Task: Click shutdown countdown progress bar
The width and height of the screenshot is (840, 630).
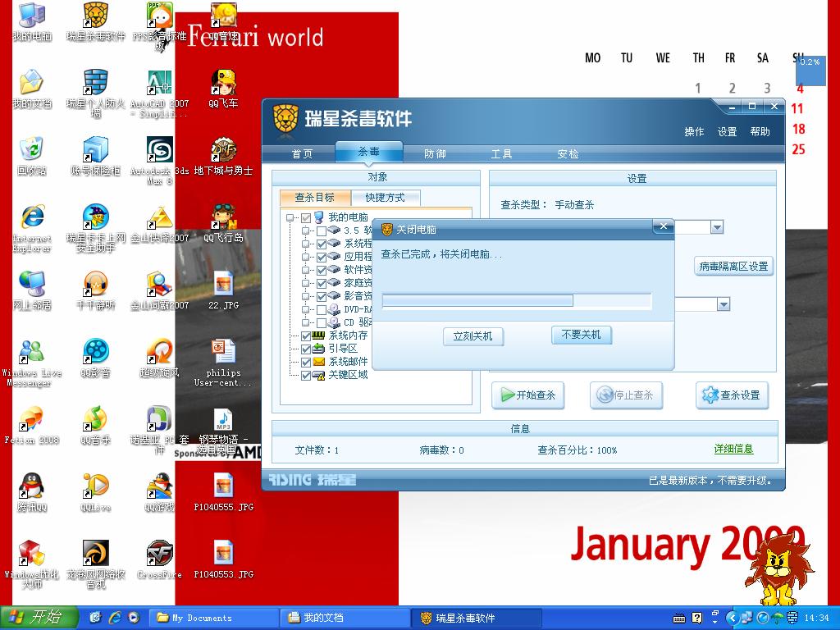Action: [517, 300]
